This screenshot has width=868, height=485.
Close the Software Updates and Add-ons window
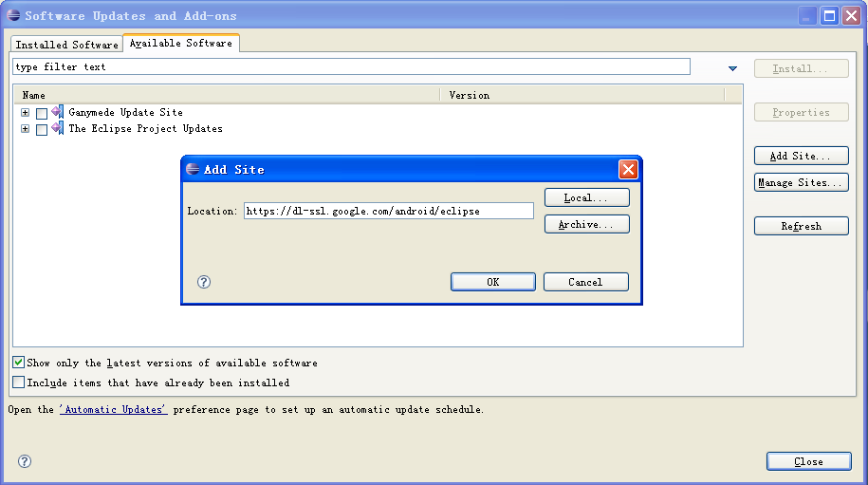coord(851,15)
